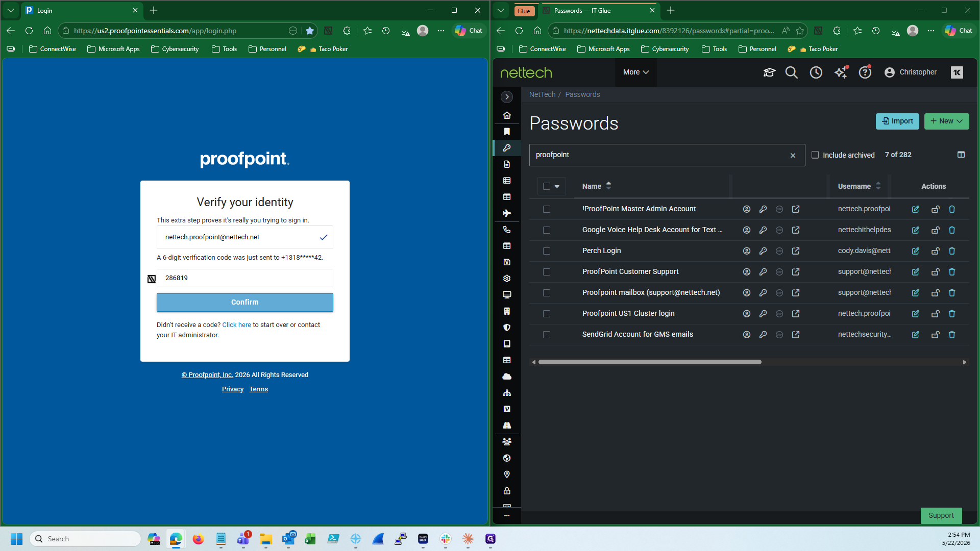Click the IT Glue global search magnifier icon
980x551 pixels.
coord(791,72)
